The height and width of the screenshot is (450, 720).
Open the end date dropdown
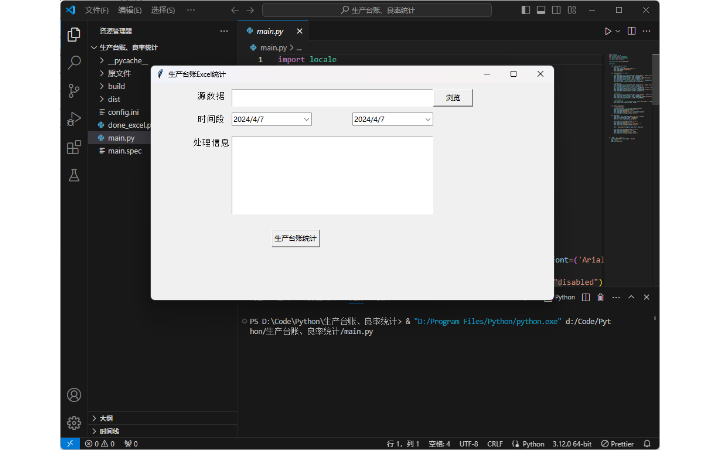tap(428, 119)
